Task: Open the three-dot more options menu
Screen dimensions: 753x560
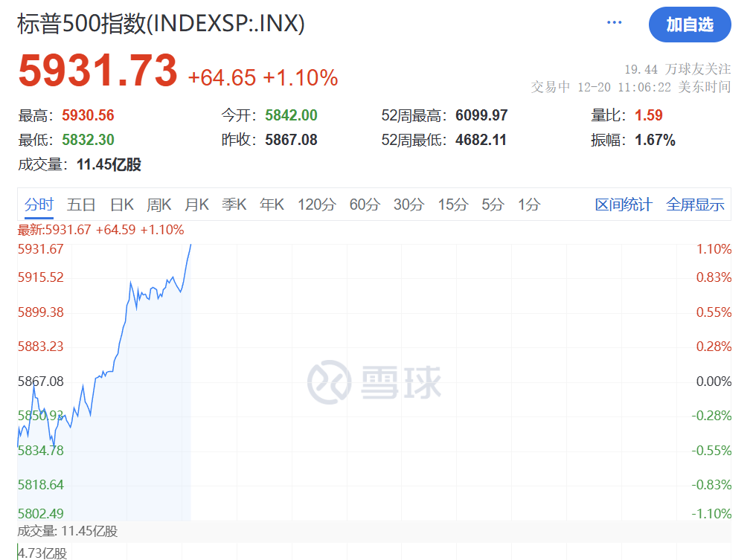Action: point(614,22)
